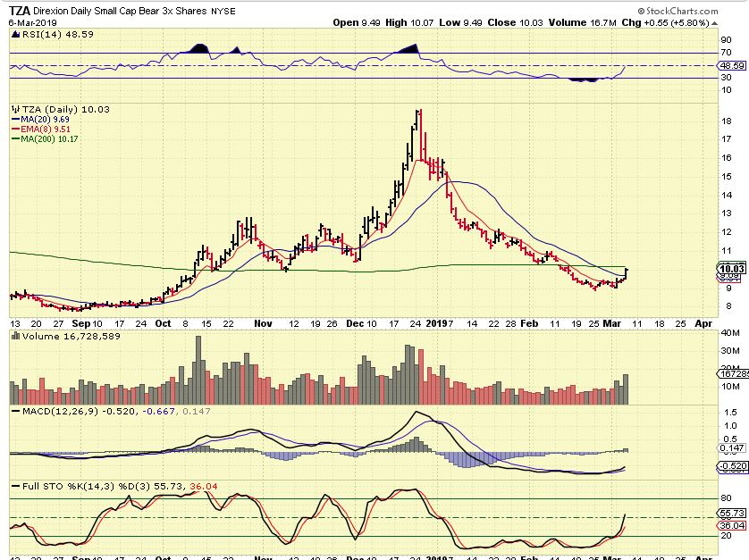749x560 pixels.
Task: Click the 1.5 MACD axis label
Action: click(x=730, y=413)
